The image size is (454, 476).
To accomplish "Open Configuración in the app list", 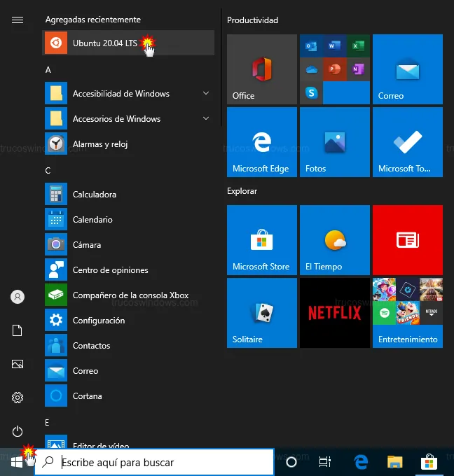I will pos(99,321).
